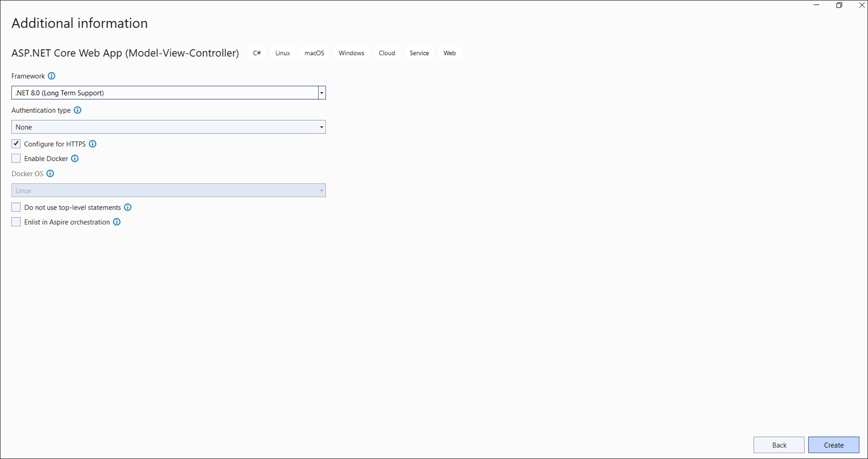Tick Enlist in Aspire orchestration checkbox

(16, 222)
